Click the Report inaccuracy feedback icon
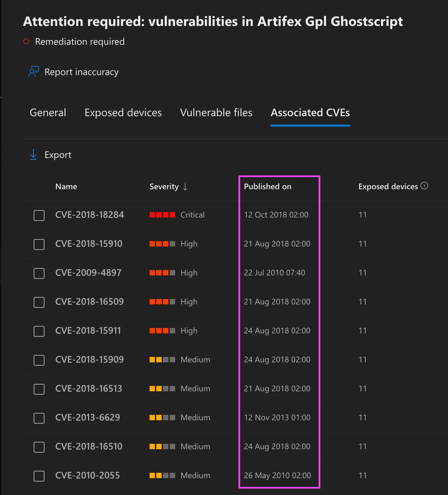Viewport: 448px width, 495px height. tap(34, 72)
